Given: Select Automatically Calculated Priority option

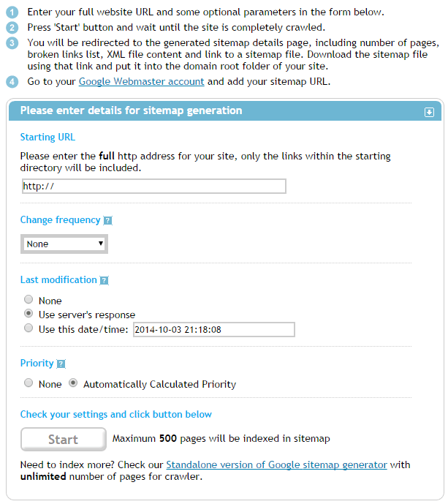Looking at the screenshot, I should click(x=73, y=383).
